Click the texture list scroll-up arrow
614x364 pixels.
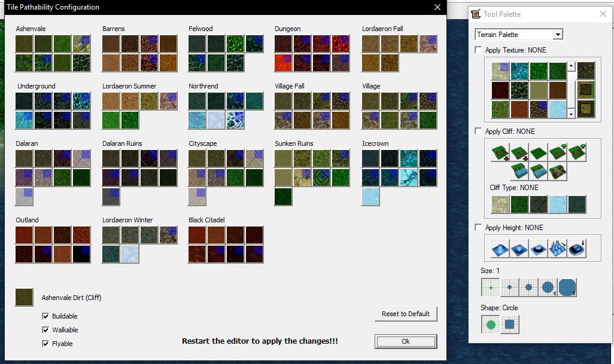click(572, 66)
